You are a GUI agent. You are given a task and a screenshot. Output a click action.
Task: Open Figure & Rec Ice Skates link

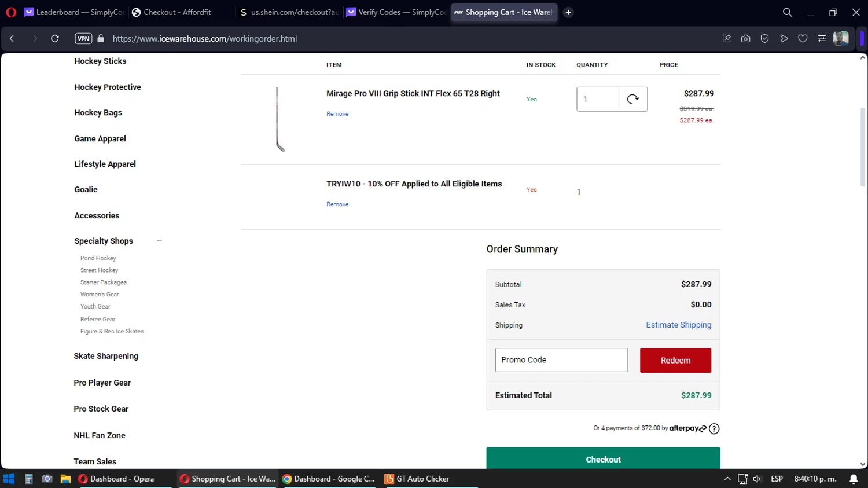(x=112, y=332)
